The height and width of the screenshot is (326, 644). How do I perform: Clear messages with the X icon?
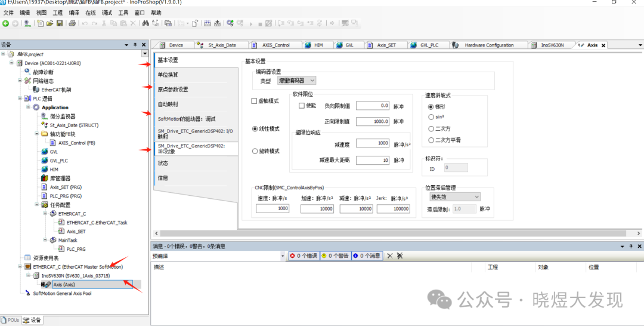389,256
